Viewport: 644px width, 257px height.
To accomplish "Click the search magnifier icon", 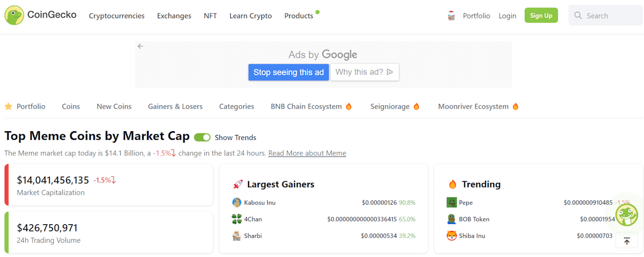I will [x=578, y=16].
